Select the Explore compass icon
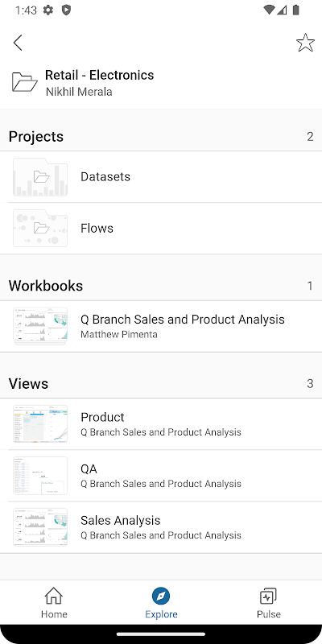Viewport: 322px width, 644px height. click(161, 596)
